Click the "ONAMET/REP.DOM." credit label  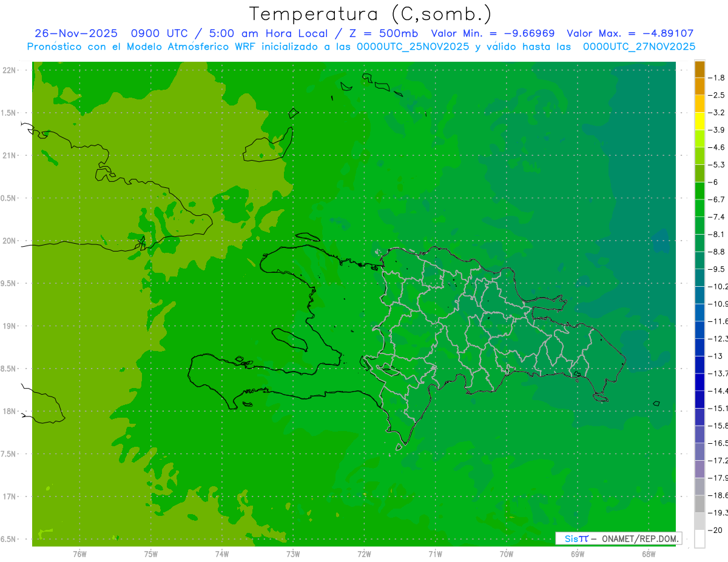tap(639, 538)
